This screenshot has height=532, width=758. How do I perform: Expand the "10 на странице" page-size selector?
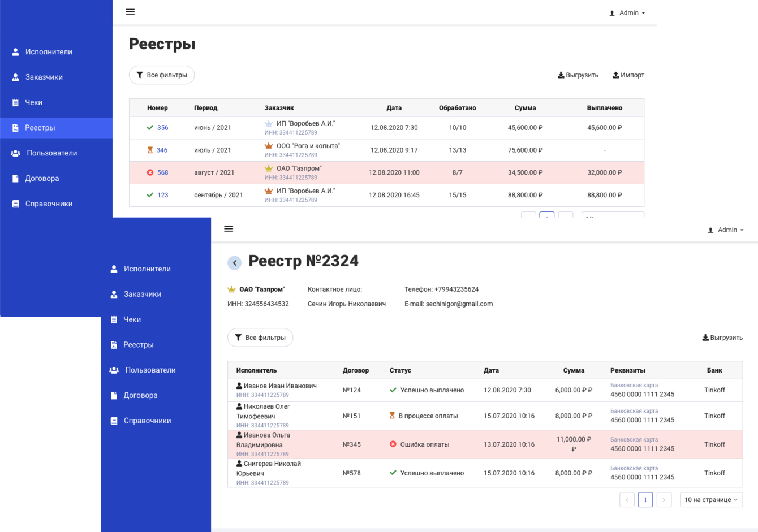[710, 500]
